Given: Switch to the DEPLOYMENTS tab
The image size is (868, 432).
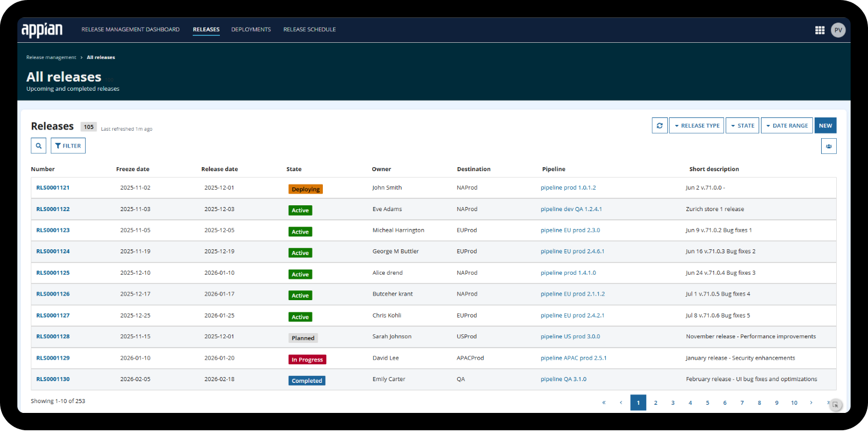Looking at the screenshot, I should (251, 29).
